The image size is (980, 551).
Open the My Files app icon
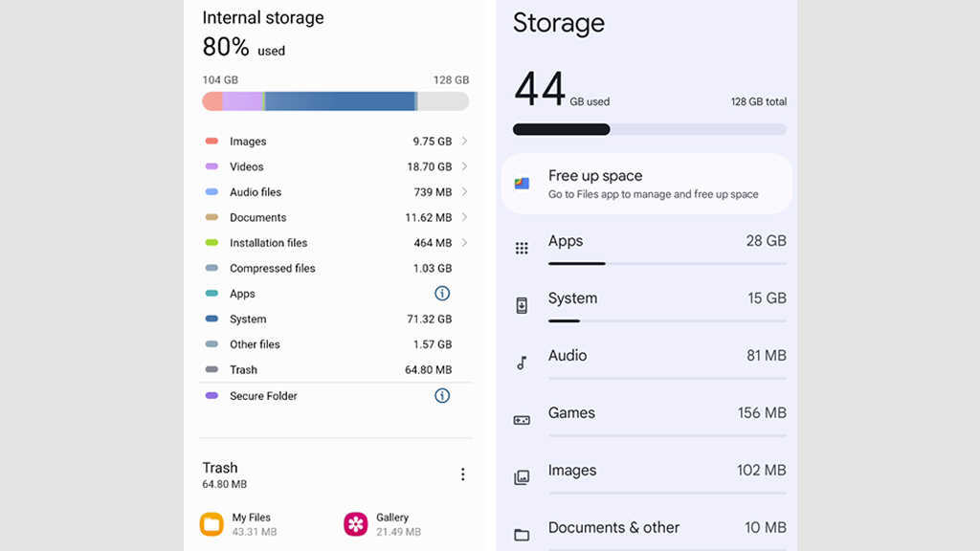pos(212,521)
